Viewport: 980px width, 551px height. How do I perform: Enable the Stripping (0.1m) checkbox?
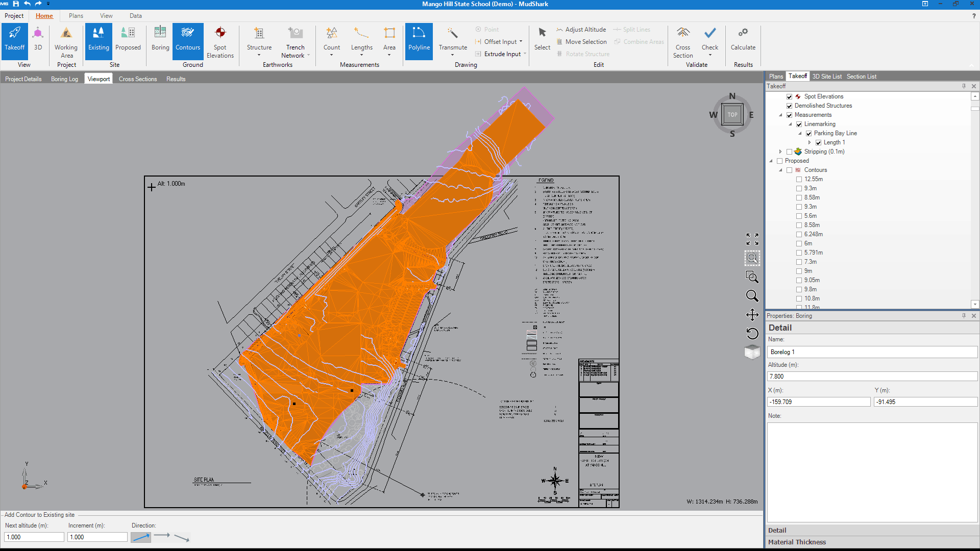[x=789, y=152]
